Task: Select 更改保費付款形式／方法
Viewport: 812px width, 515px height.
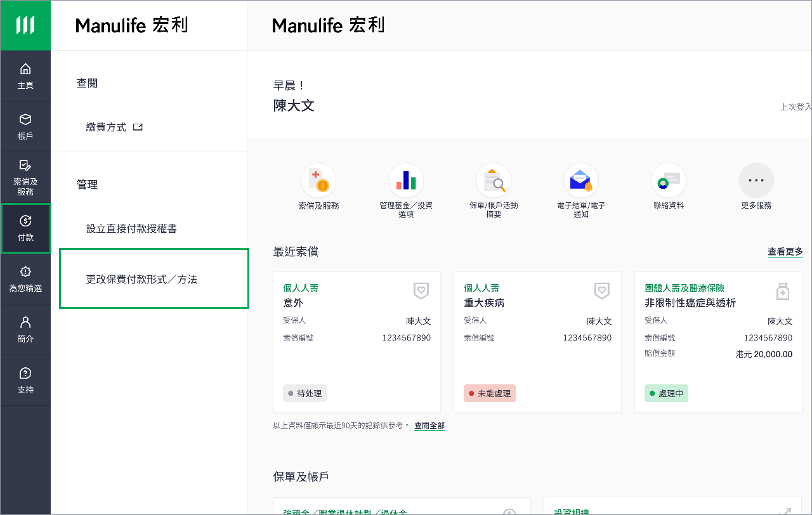Action: [154, 278]
